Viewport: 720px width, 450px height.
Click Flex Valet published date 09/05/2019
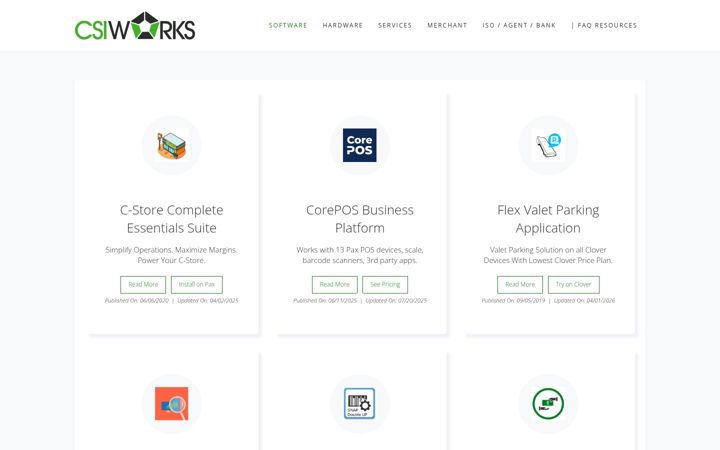tap(513, 300)
